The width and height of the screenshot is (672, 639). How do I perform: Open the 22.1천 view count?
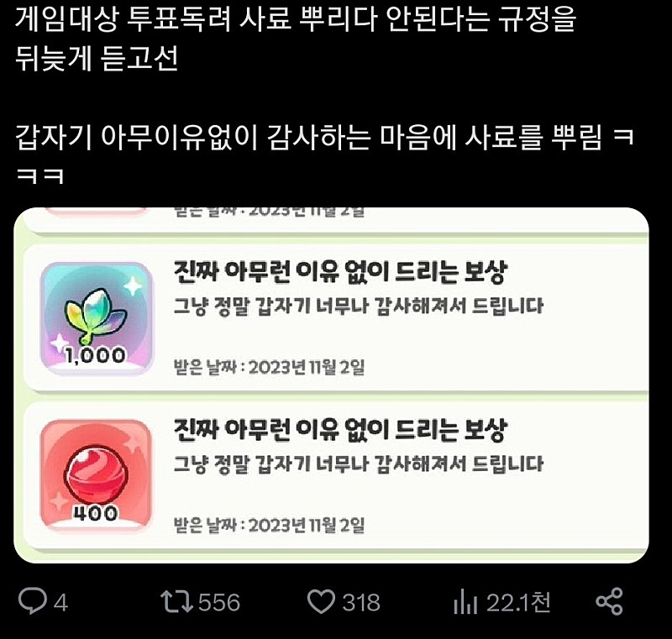[518, 603]
